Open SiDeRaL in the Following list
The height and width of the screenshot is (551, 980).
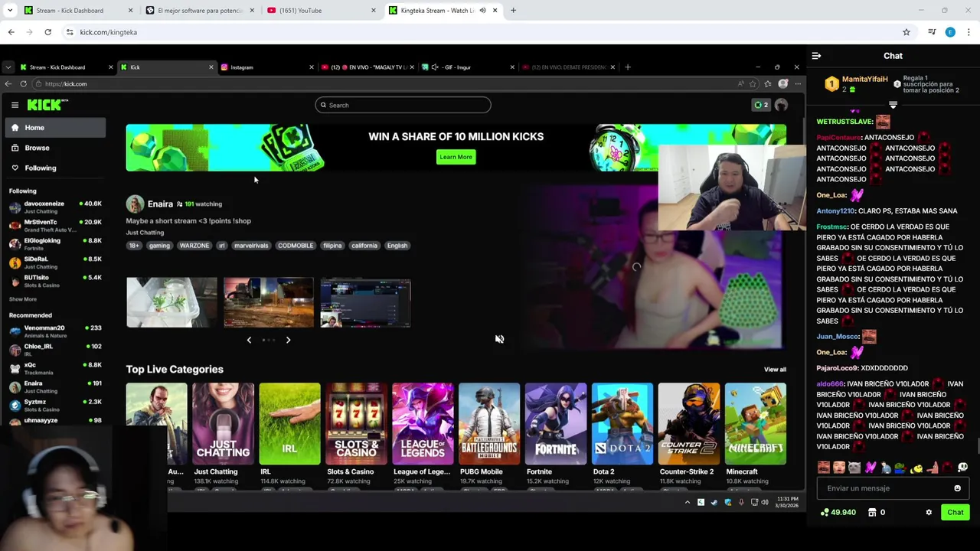click(x=55, y=262)
